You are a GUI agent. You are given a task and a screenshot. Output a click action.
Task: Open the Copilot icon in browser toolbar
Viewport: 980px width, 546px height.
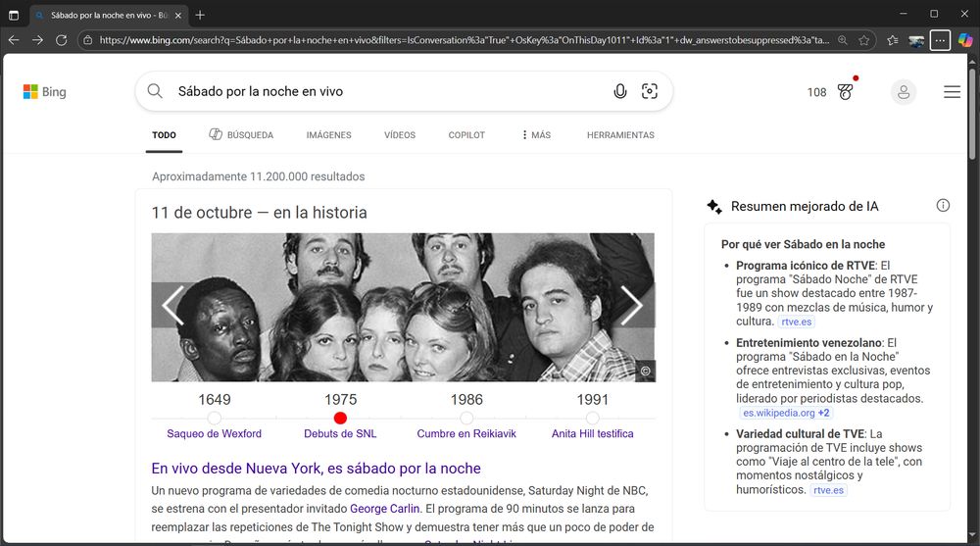pyautogui.click(x=965, y=40)
